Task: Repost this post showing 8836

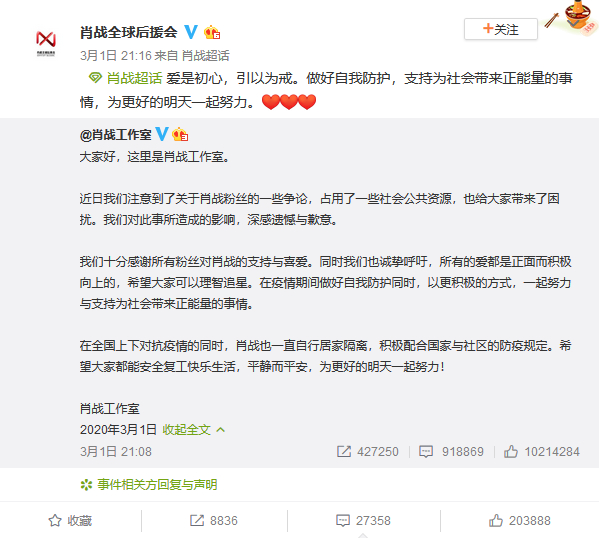Action: 214,520
